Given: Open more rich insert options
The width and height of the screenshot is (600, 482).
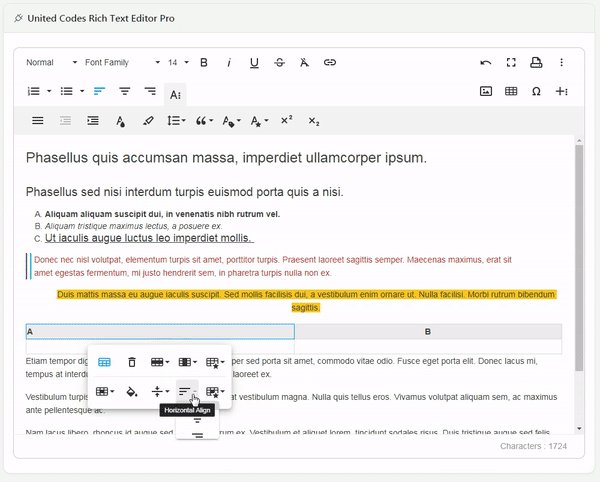Looking at the screenshot, I should click(x=561, y=91).
